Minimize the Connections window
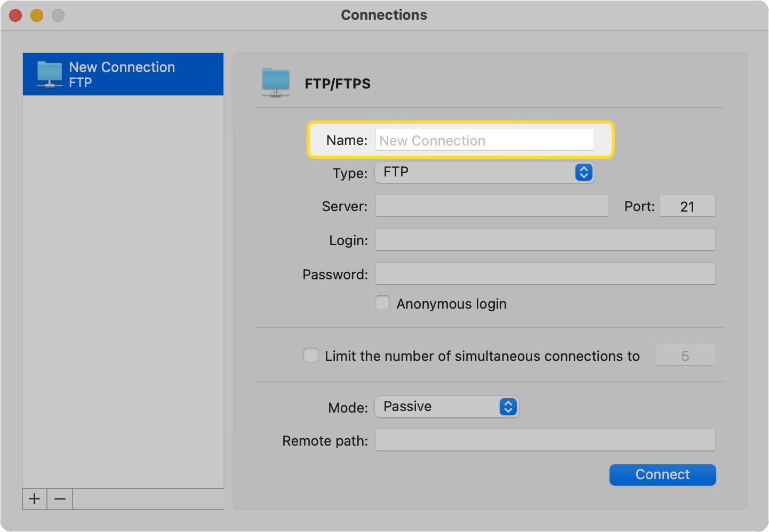This screenshot has width=769, height=532. 36,15
